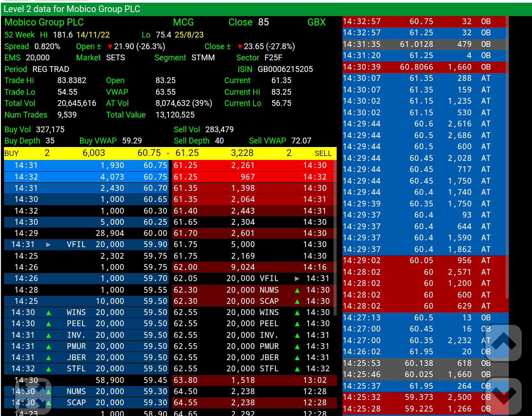Click green arrow on PEEL buy order at 59.50

(x=49, y=324)
